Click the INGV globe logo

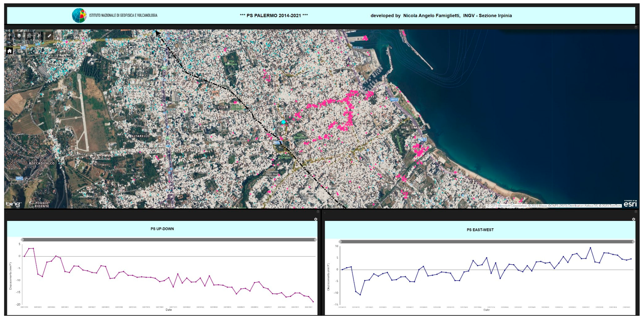coord(79,15)
